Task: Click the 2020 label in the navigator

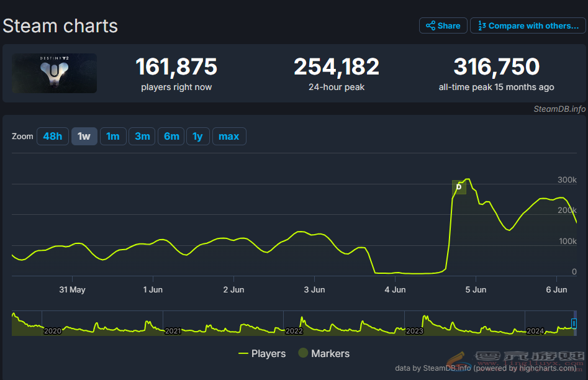Action: pyautogui.click(x=53, y=331)
